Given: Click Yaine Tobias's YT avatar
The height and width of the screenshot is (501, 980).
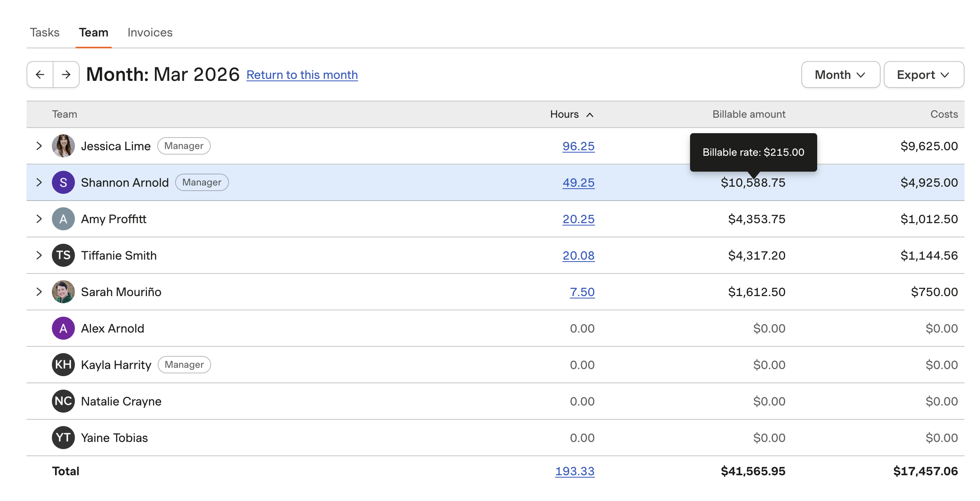Looking at the screenshot, I should tap(63, 438).
